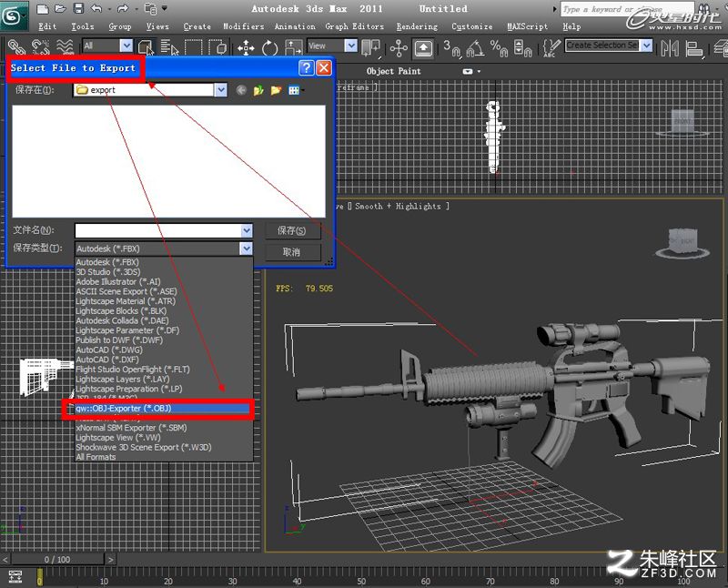Open the Rendering menu
The image size is (728, 588).
417,26
